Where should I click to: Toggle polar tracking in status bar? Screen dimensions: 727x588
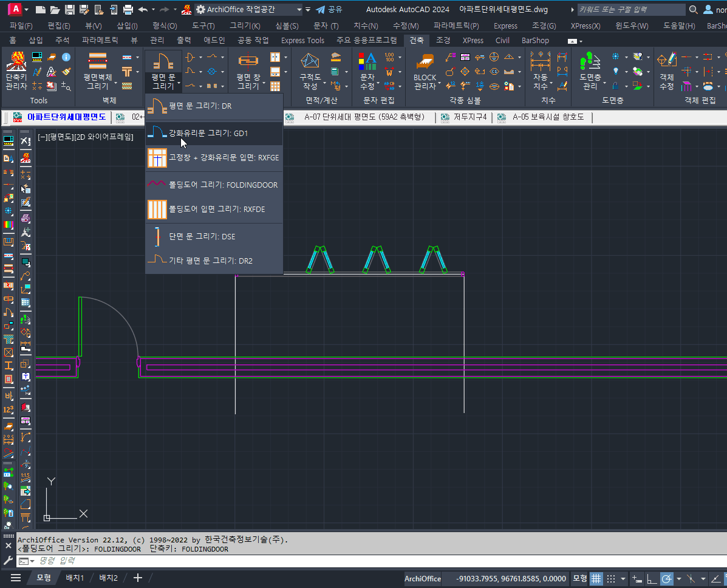666,578
